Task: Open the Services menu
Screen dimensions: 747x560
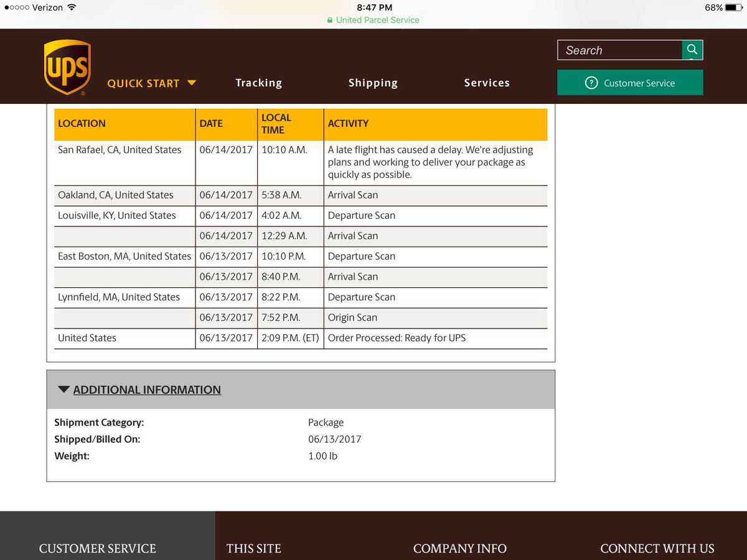Action: tap(487, 83)
